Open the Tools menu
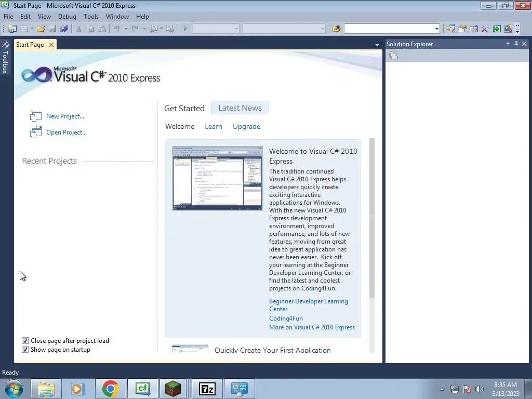The width and height of the screenshot is (532, 399). [91, 17]
